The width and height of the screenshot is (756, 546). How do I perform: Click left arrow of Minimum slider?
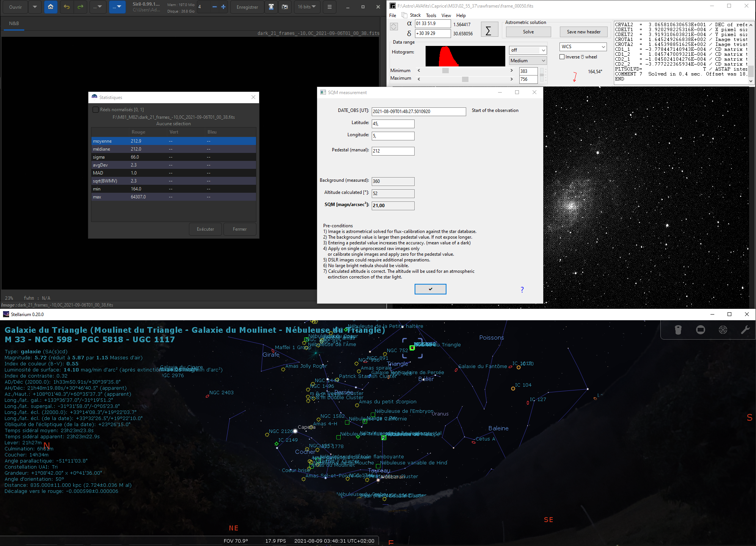[x=419, y=71]
